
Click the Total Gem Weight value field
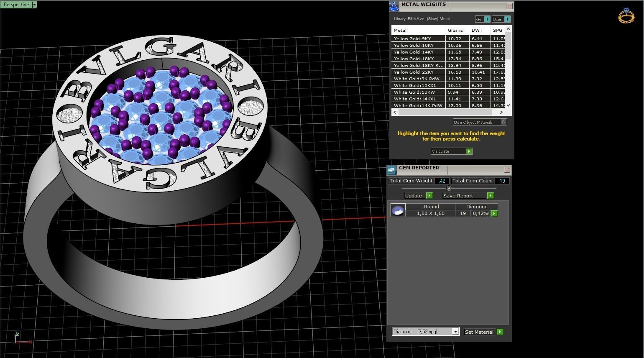click(x=442, y=181)
